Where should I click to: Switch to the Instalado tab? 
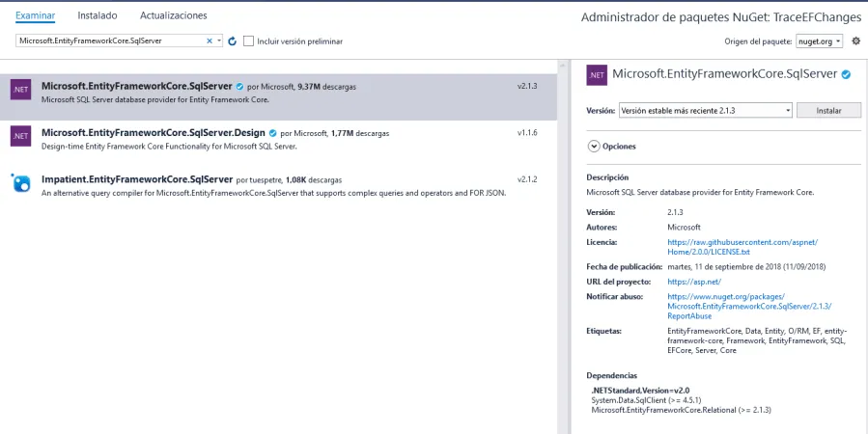98,15
